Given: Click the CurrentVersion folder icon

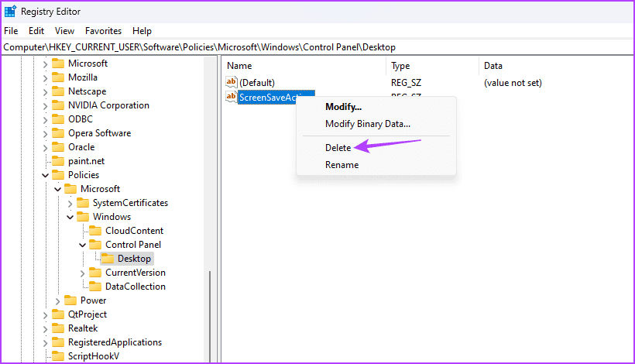Looking at the screenshot, I should 95,273.
